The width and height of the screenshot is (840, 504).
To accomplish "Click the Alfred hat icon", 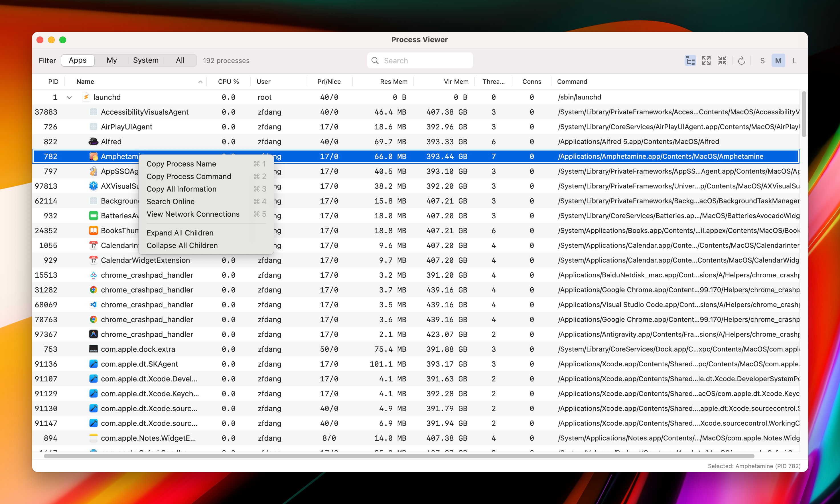I will tap(94, 142).
